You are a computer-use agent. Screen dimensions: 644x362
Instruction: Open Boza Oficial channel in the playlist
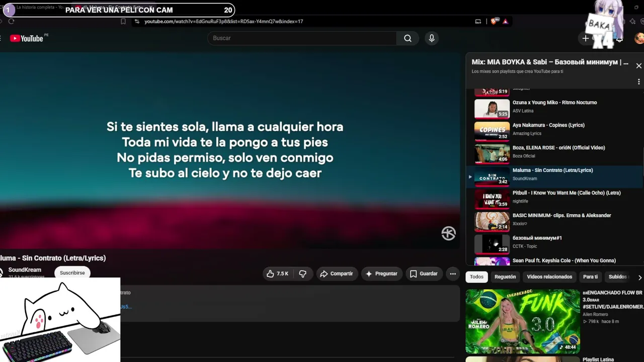[x=524, y=156]
